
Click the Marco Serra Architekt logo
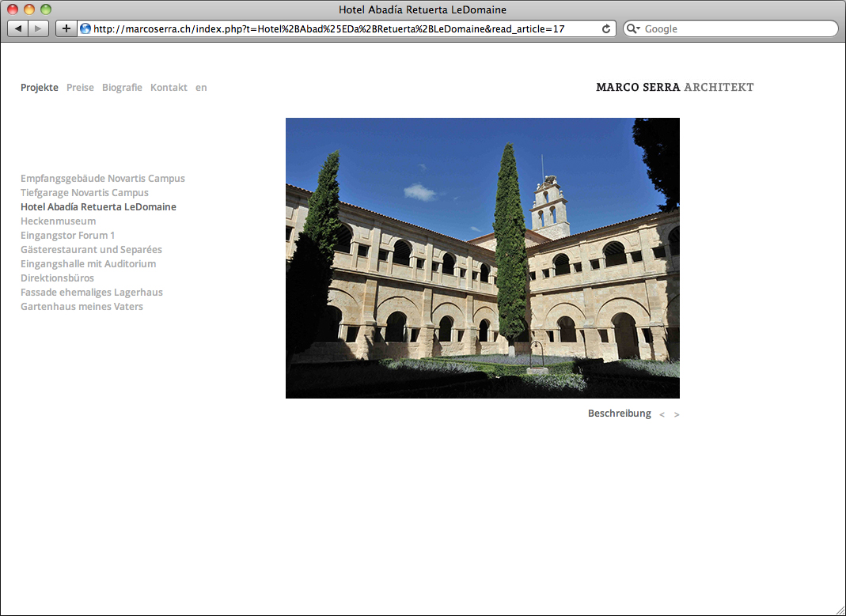(674, 87)
